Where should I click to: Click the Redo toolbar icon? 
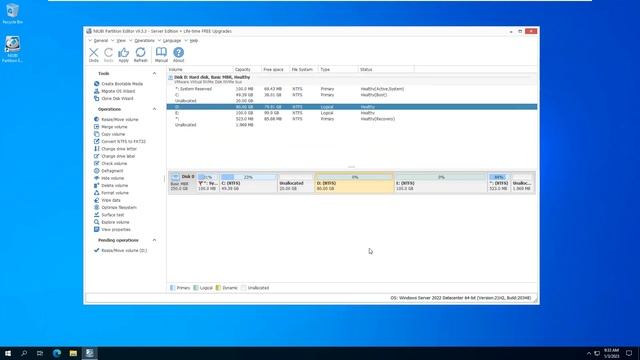click(108, 55)
